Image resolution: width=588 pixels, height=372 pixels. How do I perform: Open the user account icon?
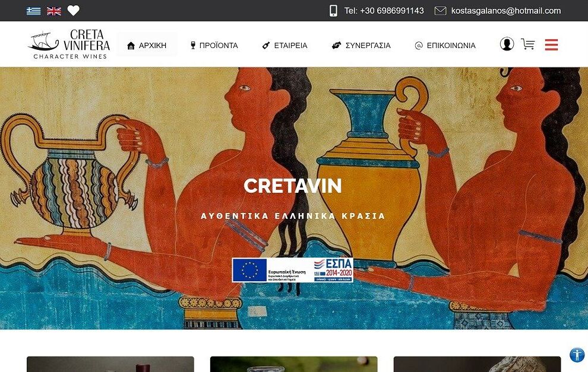click(x=507, y=44)
